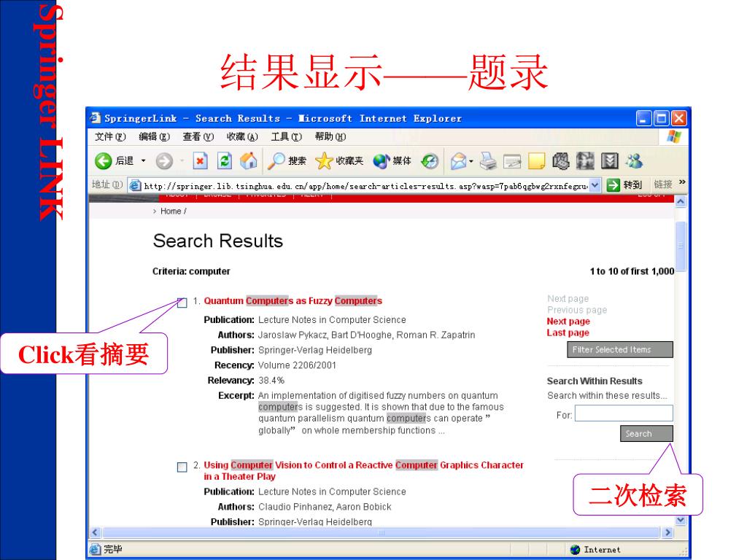
Task: Click Filter Selected Items button
Action: [x=620, y=349]
